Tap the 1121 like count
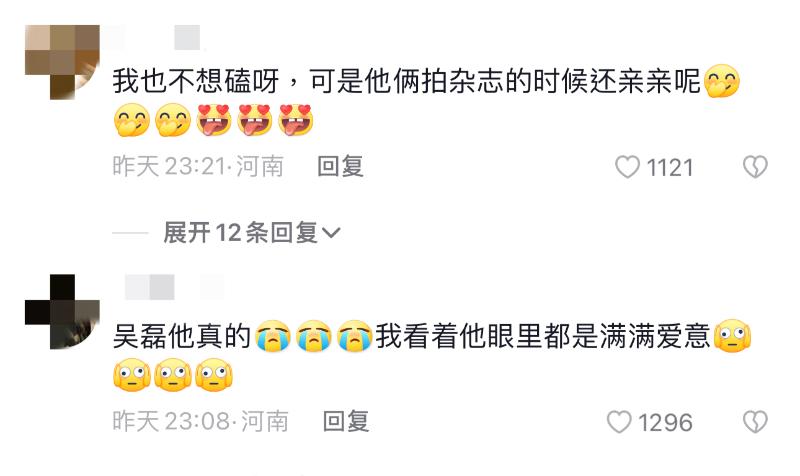Image resolution: width=800 pixels, height=476 pixels. (669, 167)
